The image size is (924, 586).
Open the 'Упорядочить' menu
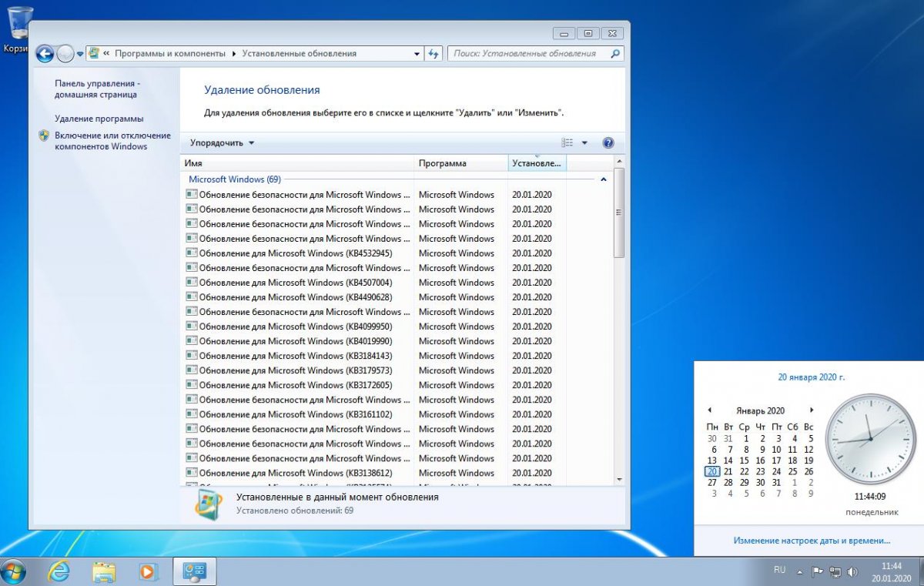tap(222, 142)
